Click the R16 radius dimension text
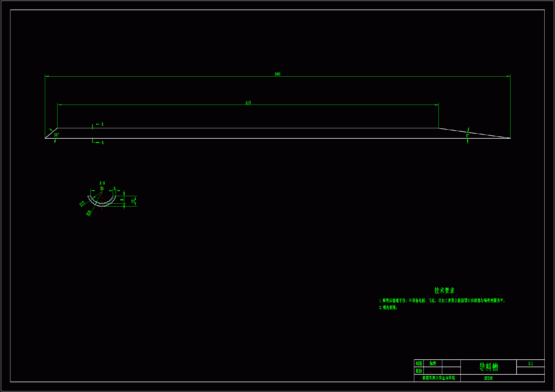Image resolution: width=555 pixels, height=392 pixels. click(x=89, y=213)
